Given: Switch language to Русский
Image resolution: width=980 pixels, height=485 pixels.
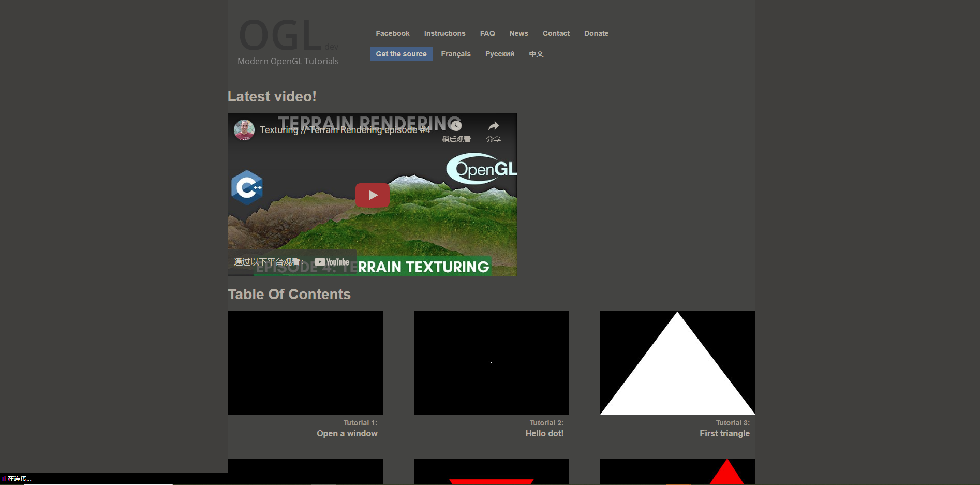Looking at the screenshot, I should (500, 54).
